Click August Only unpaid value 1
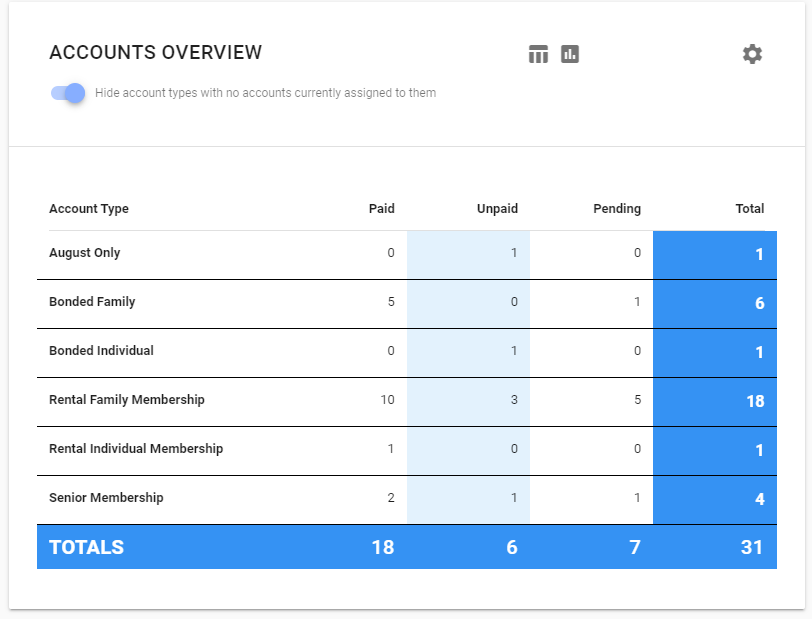The width and height of the screenshot is (812, 619). click(x=514, y=253)
